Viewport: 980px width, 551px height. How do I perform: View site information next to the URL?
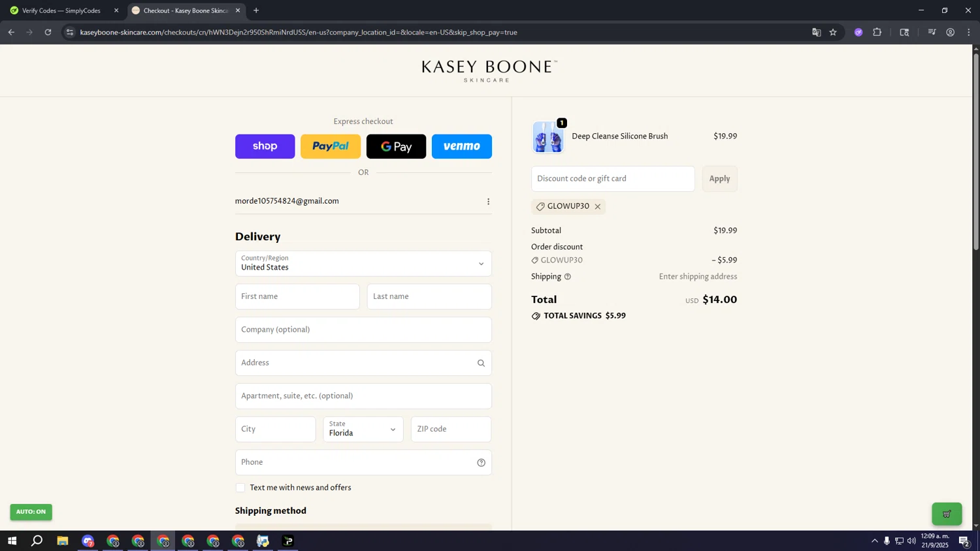[x=70, y=32]
